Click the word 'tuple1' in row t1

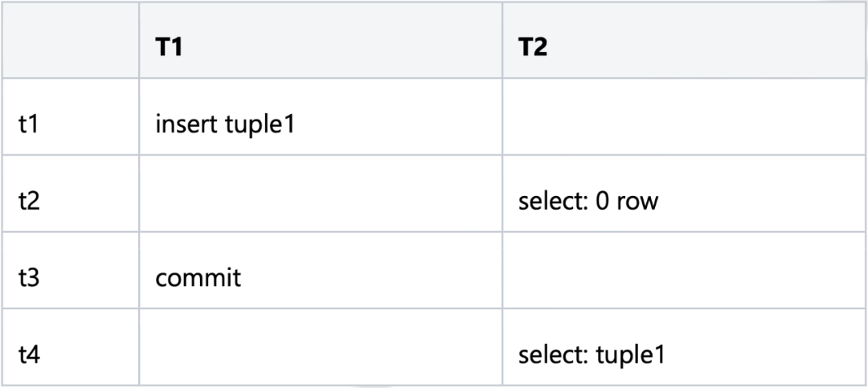point(260,125)
